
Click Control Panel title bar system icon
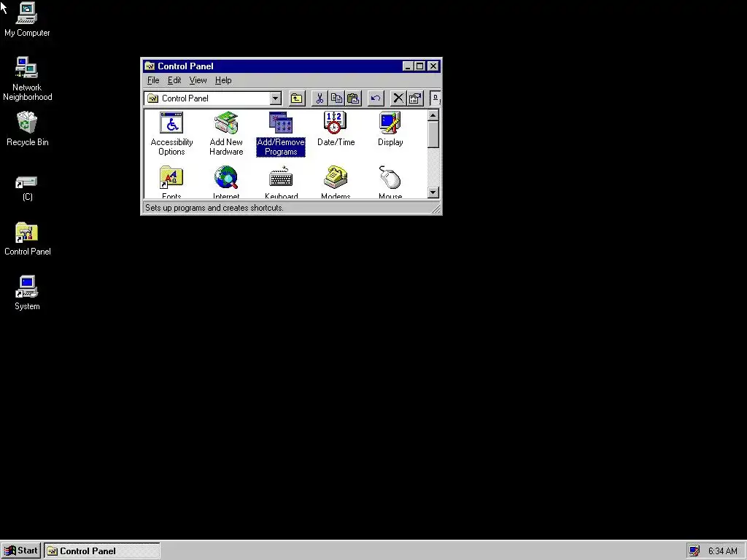click(x=150, y=66)
